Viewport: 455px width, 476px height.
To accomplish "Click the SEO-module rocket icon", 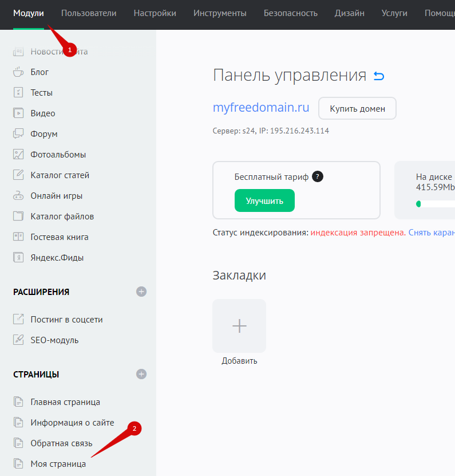I will [19, 340].
